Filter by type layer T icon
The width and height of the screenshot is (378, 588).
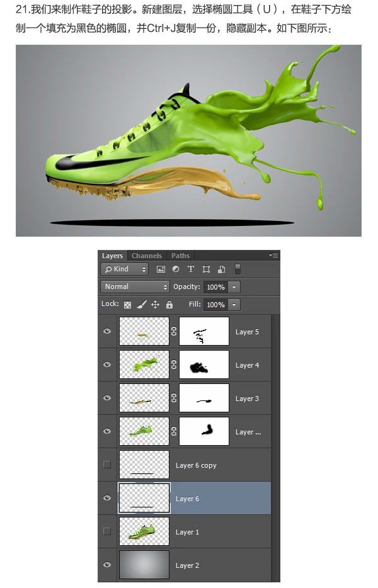pos(191,269)
